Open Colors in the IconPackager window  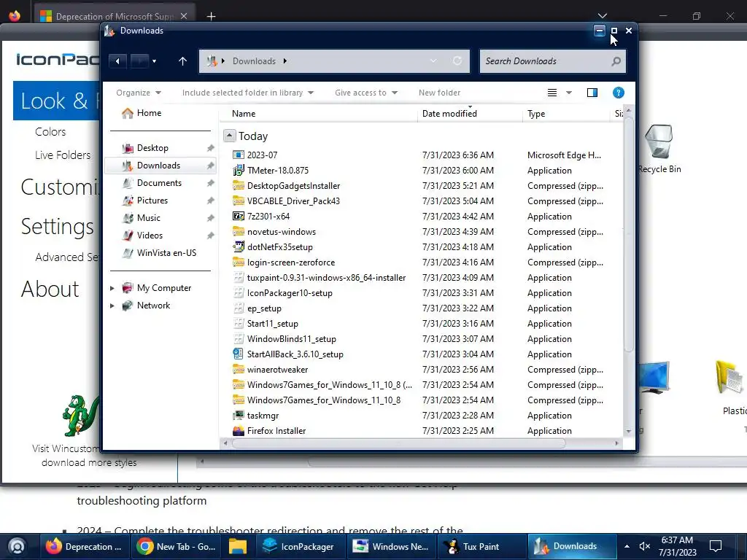[50, 132]
